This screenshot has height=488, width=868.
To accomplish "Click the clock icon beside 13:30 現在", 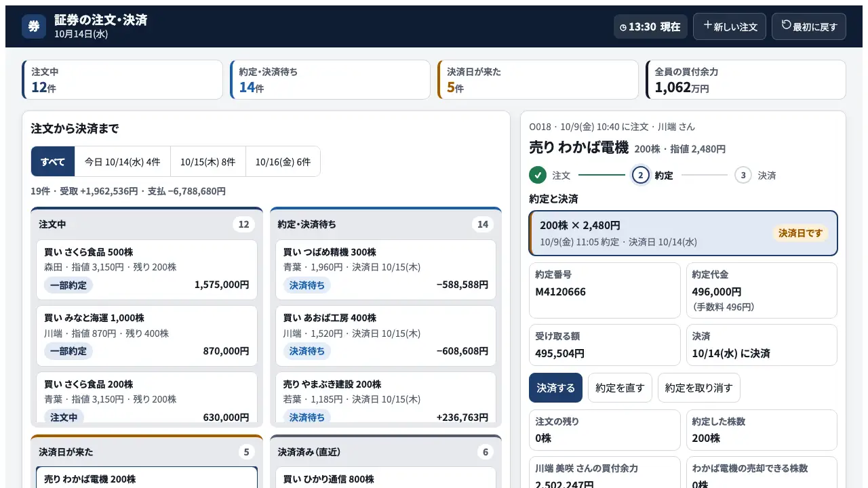I will 623,27.
